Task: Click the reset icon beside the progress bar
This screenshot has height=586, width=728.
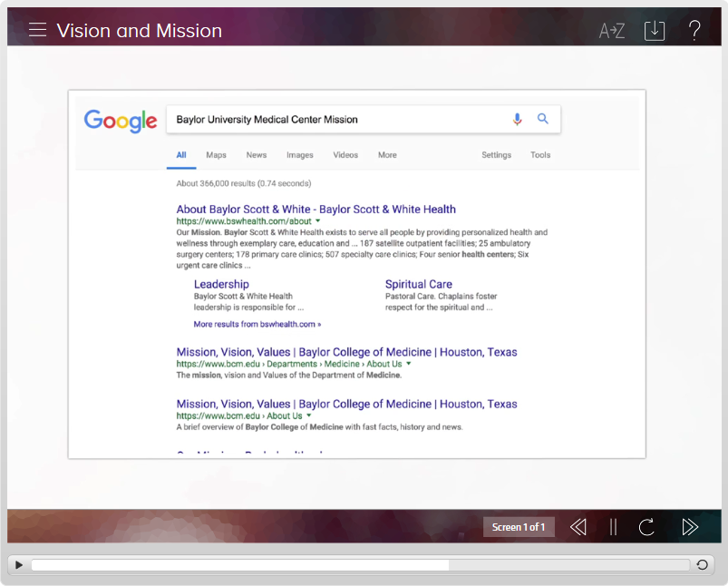Action: [x=702, y=564]
